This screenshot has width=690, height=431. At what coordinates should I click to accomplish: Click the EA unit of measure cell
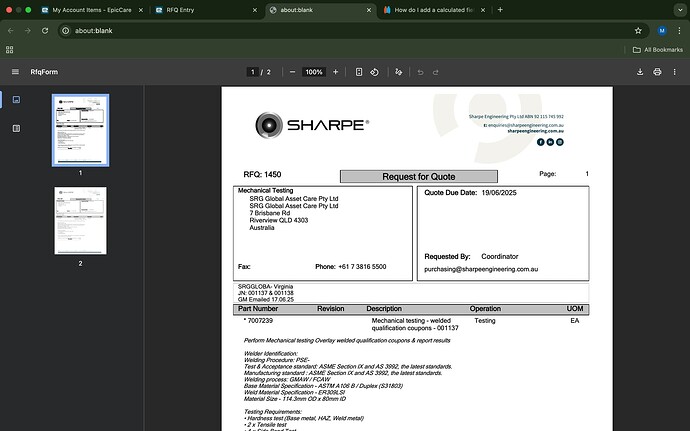(x=575, y=320)
